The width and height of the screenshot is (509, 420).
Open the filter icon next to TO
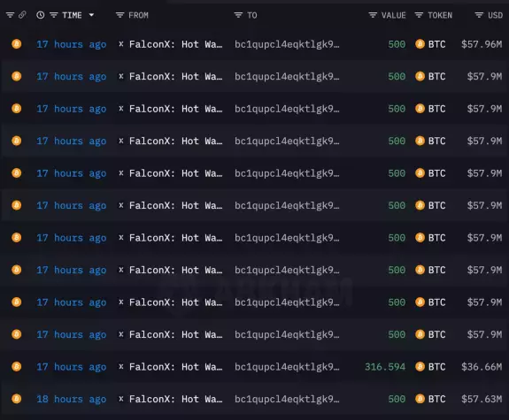coord(238,15)
